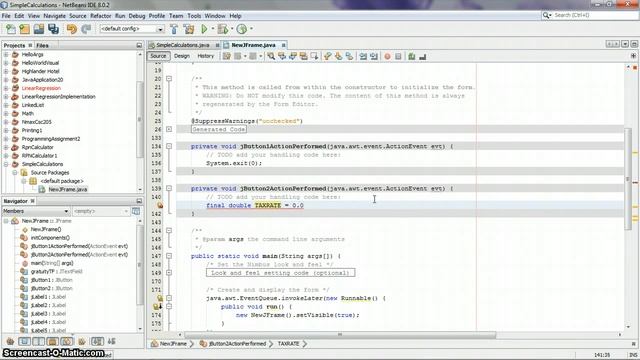The image size is (640, 360).
Task: Click the Uncomment icon in editor toolbar
Action: point(422,56)
